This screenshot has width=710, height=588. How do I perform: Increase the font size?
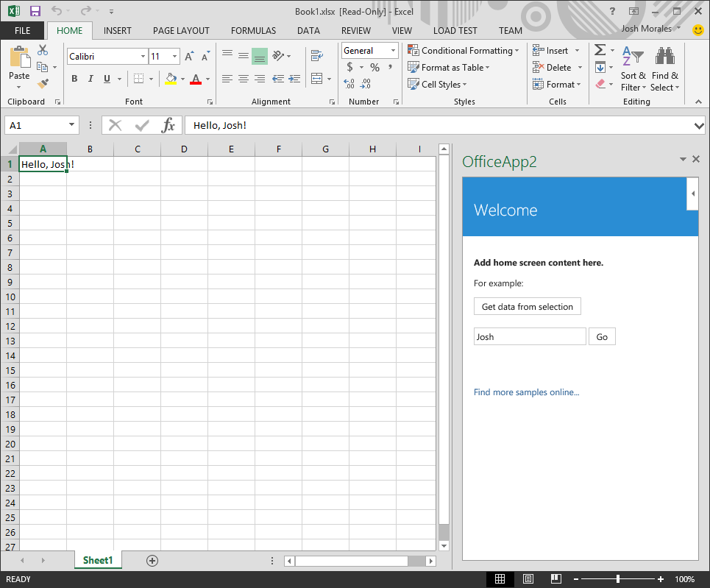(x=188, y=54)
